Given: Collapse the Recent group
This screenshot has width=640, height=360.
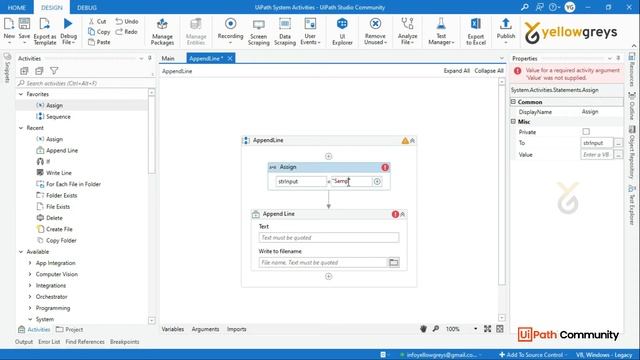Looking at the screenshot, I should (21, 128).
